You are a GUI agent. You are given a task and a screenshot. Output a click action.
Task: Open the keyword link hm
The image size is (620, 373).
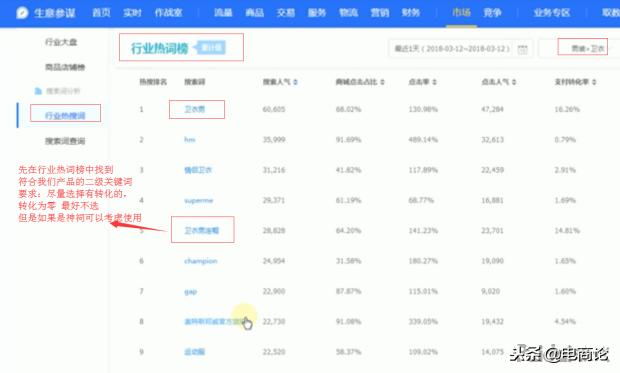coord(189,140)
